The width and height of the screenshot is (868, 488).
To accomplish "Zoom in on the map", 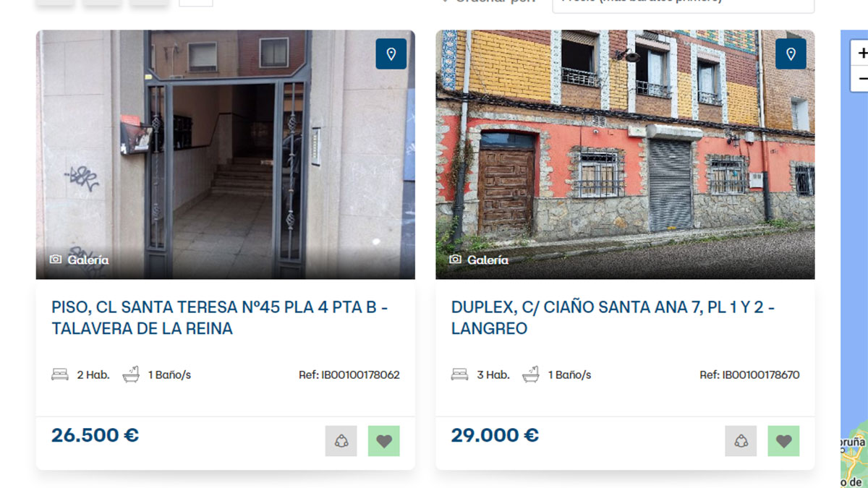I will point(861,53).
